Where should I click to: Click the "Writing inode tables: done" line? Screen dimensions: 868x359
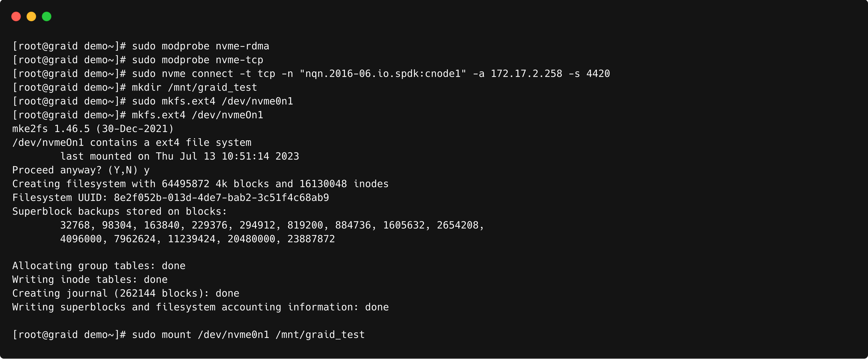90,280
